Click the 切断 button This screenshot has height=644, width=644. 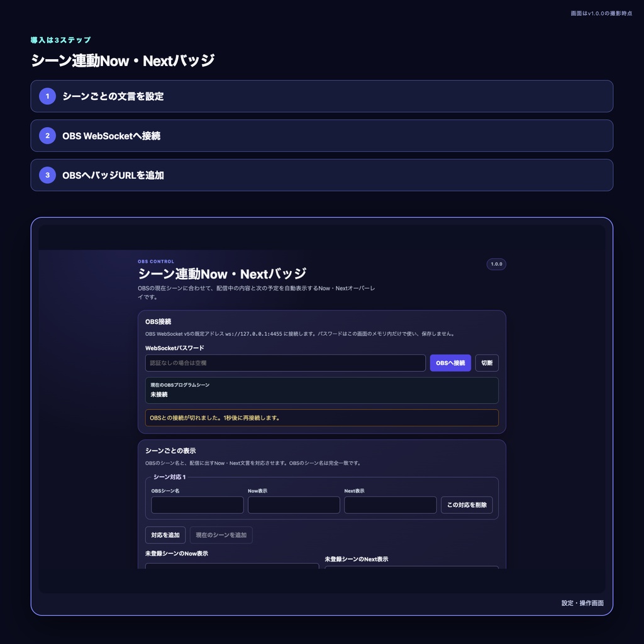pos(487,363)
